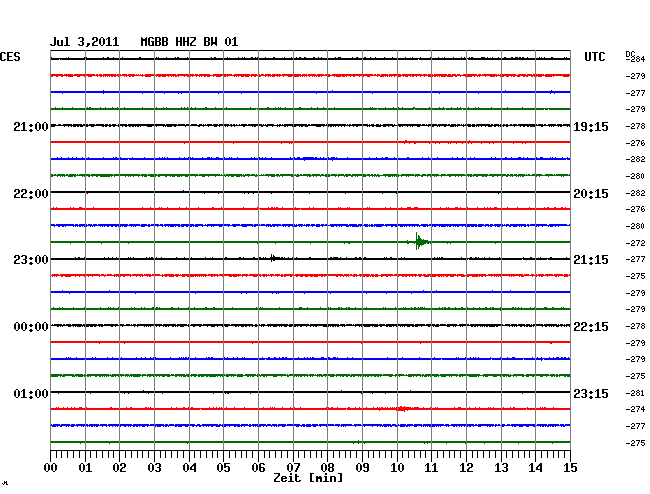Select the 04 minute axis label

(189, 467)
